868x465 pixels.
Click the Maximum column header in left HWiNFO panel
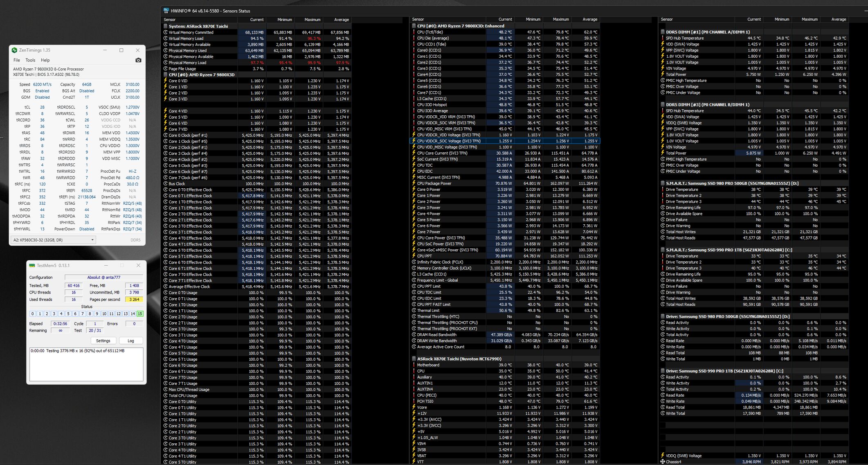[308, 20]
